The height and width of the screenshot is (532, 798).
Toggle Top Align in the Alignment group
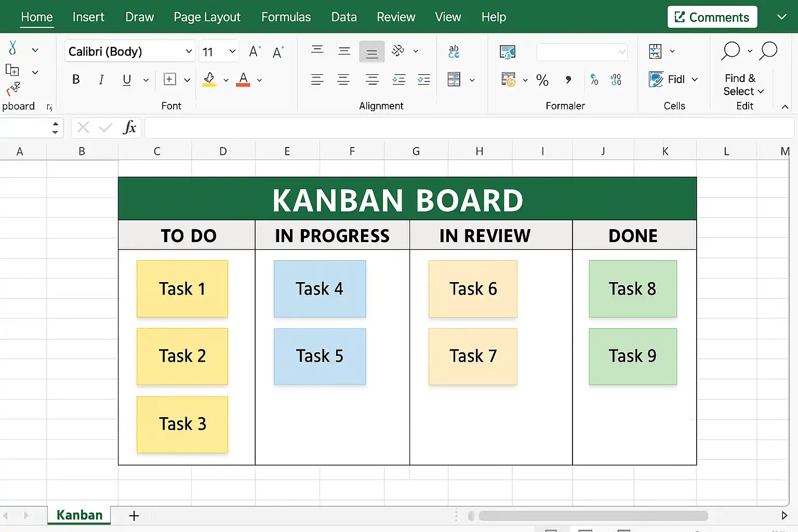click(317, 50)
